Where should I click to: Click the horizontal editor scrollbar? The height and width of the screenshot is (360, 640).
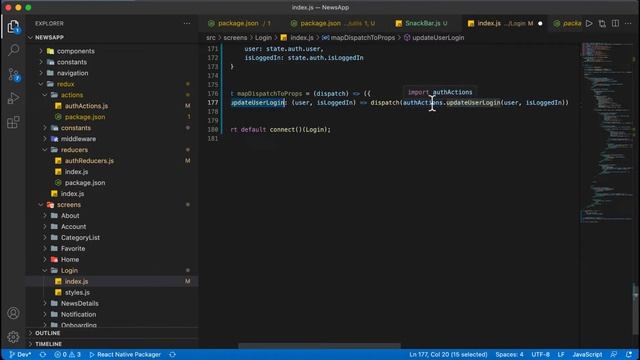pyautogui.click(x=319, y=345)
